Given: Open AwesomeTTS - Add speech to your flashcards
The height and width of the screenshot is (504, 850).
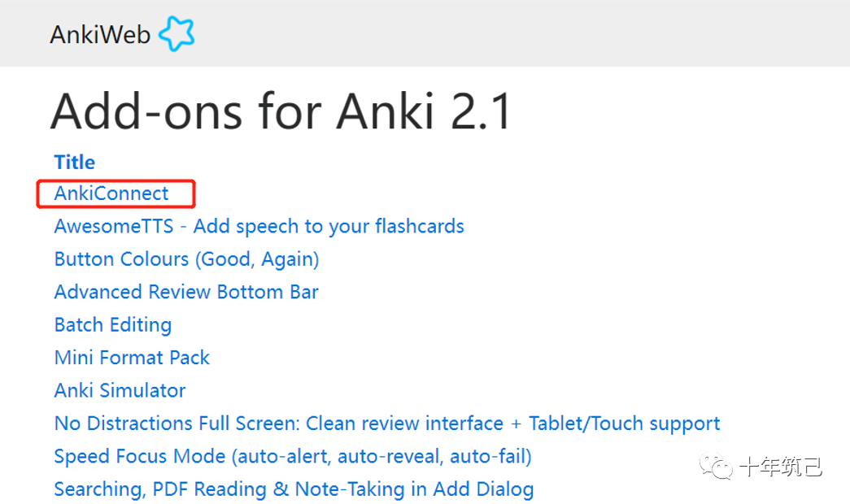Looking at the screenshot, I should 259,226.
